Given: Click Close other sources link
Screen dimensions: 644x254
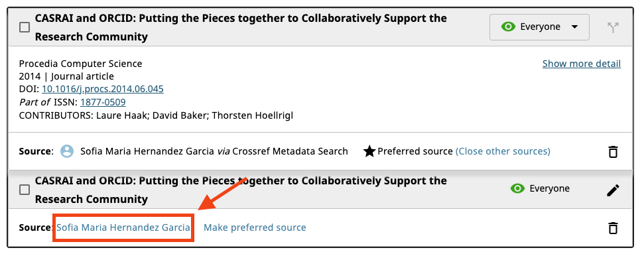Looking at the screenshot, I should pos(503,151).
